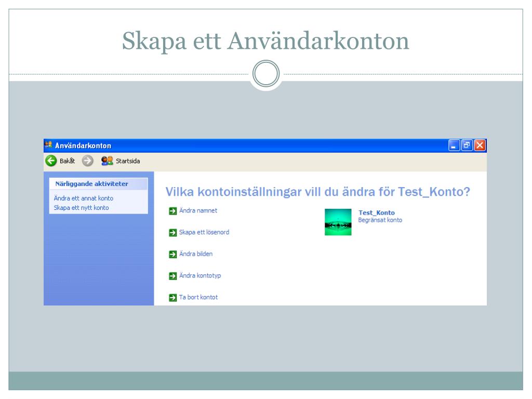Screen dimensions: 532x399
Task: Go to Startsida text in toolbar
Action: coord(128,161)
